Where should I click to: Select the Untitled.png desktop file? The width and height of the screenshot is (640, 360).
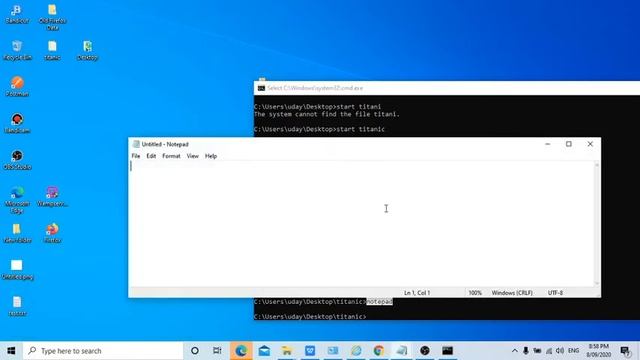[17, 269]
